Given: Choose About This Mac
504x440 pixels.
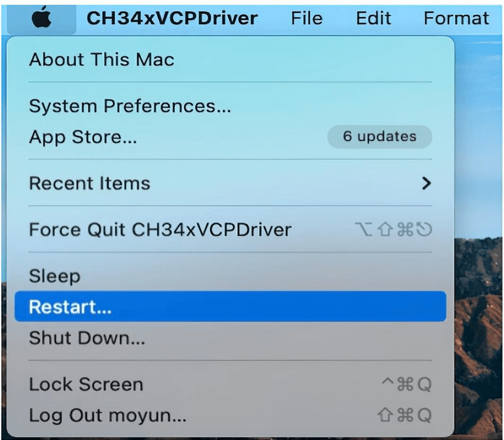Looking at the screenshot, I should pyautogui.click(x=102, y=60).
